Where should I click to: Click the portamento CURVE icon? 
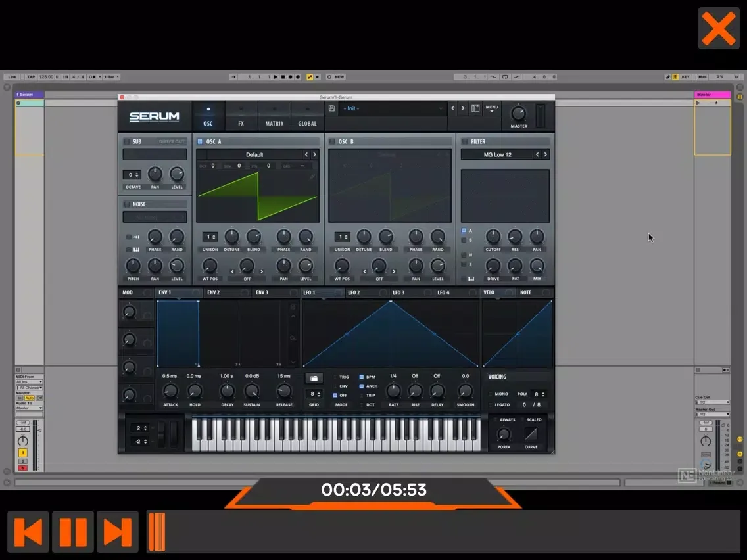[531, 434]
